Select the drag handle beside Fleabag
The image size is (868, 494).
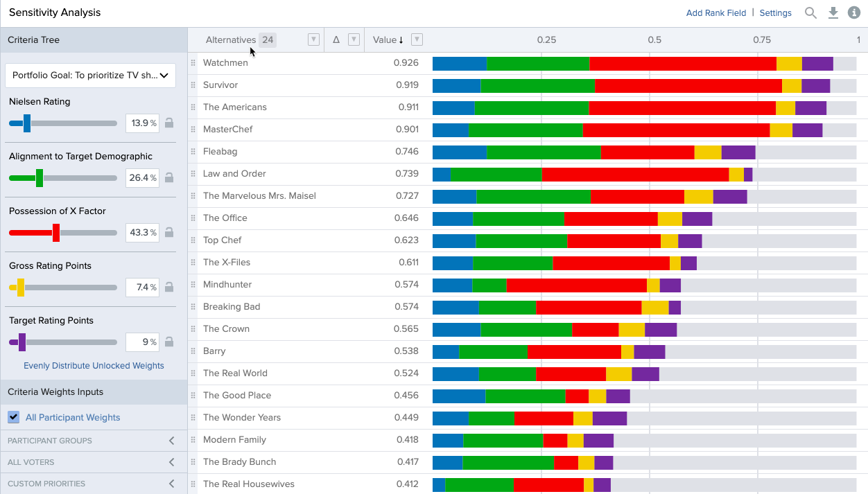pos(193,152)
